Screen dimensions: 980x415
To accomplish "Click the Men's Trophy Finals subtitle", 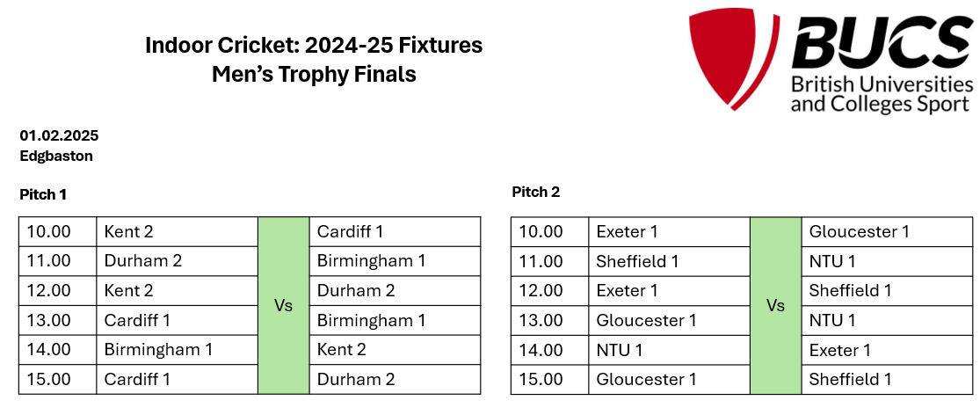I will (x=314, y=75).
